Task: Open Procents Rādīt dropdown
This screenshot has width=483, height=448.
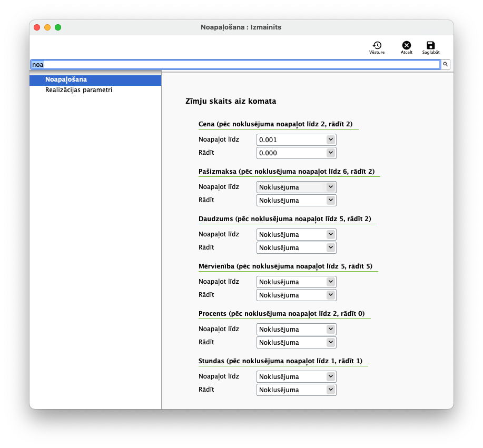Action: [296, 342]
